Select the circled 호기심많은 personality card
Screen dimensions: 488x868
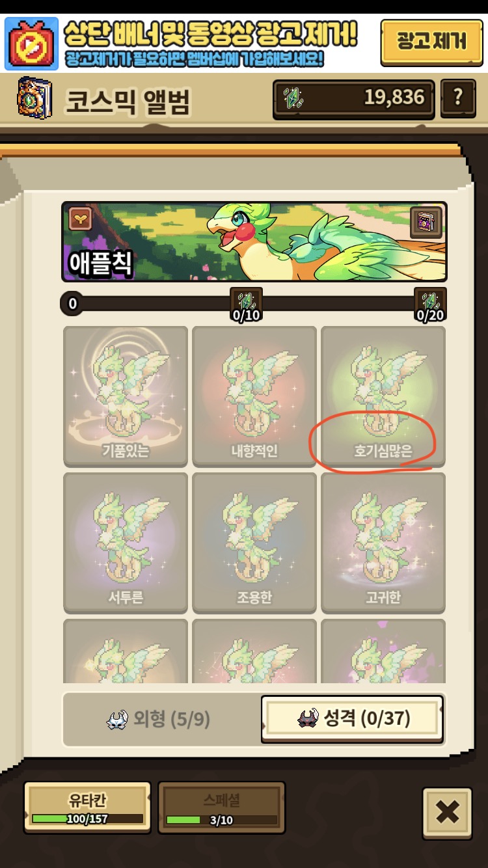[383, 396]
